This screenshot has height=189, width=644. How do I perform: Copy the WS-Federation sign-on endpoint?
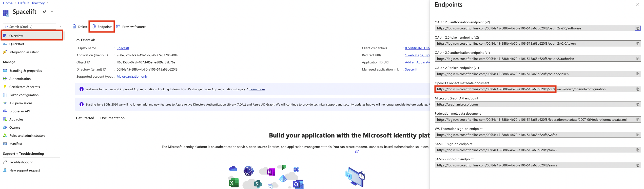point(638,135)
